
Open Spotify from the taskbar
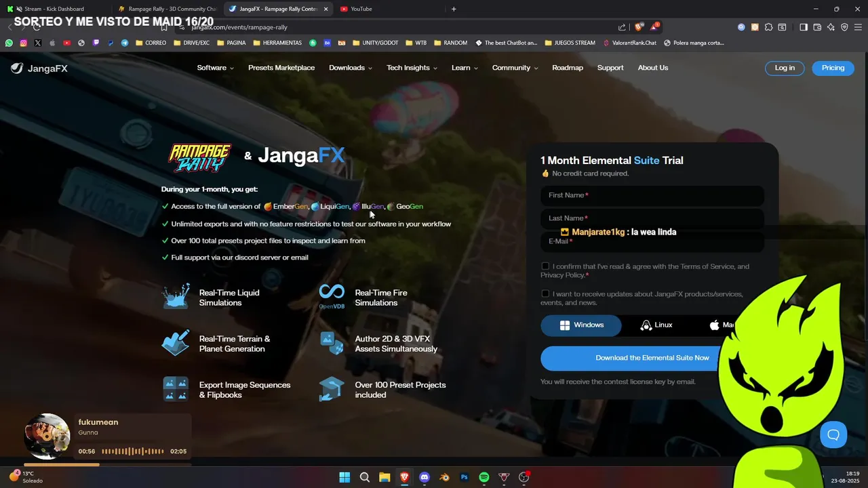point(484,477)
